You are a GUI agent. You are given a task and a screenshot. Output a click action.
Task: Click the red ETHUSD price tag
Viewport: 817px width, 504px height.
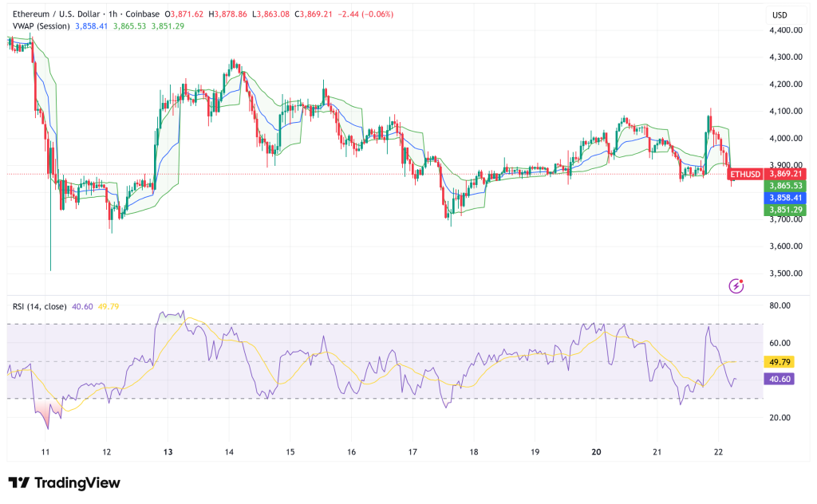[x=746, y=174]
